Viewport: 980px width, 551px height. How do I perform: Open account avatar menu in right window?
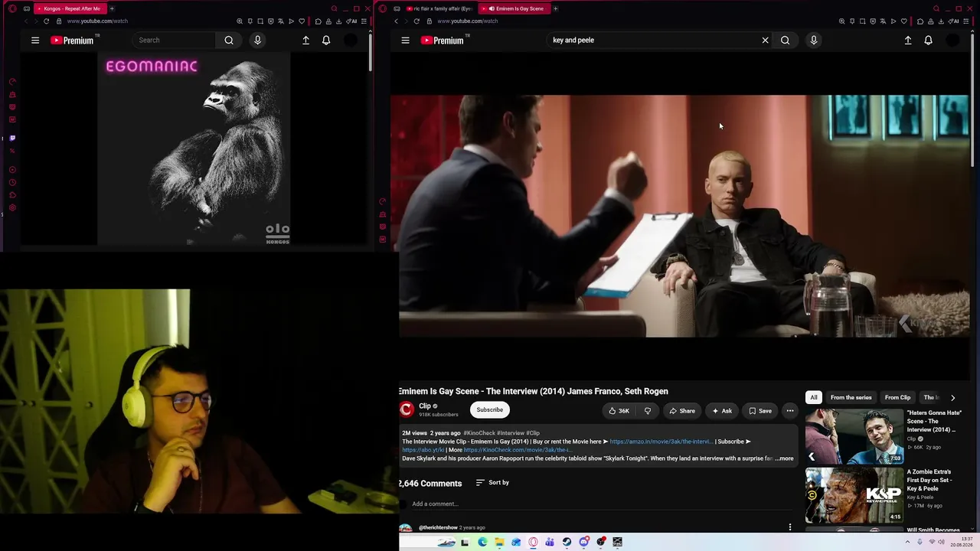click(952, 41)
